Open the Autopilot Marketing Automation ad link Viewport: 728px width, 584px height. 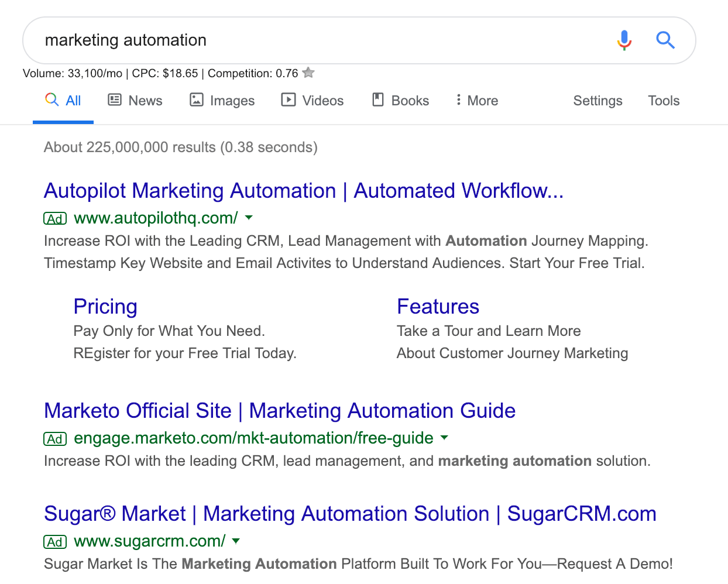[x=304, y=191]
